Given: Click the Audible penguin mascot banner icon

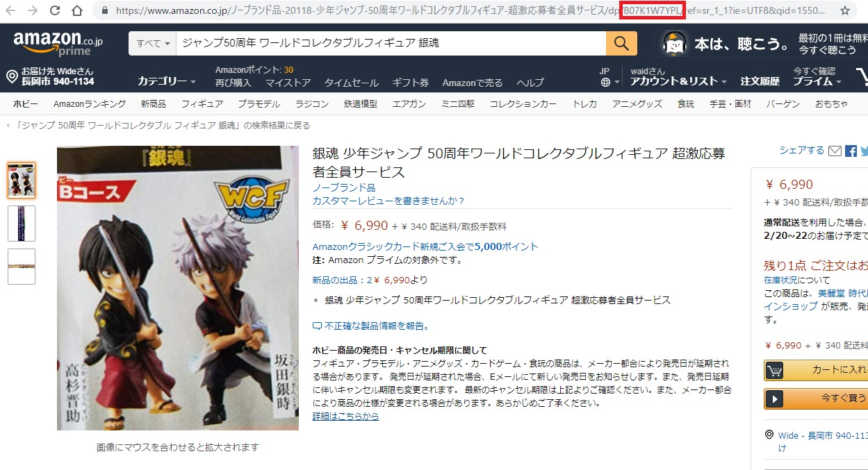Looking at the screenshot, I should pyautogui.click(x=674, y=44).
